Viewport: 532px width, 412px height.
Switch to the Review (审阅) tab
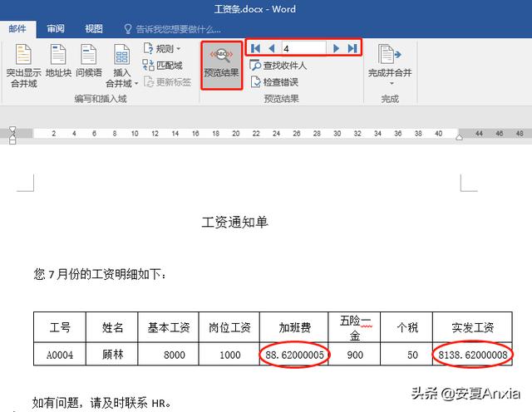56,29
